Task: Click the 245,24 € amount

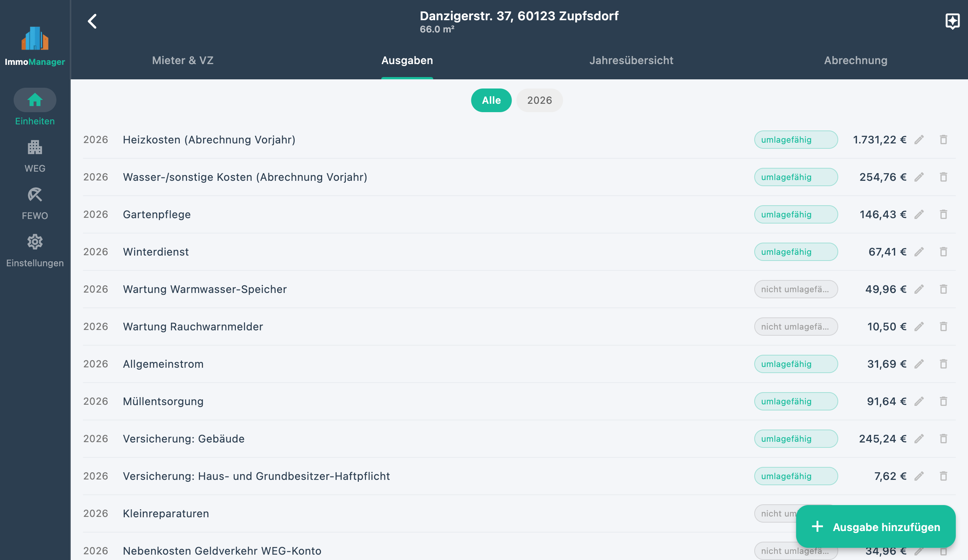Action: click(883, 438)
